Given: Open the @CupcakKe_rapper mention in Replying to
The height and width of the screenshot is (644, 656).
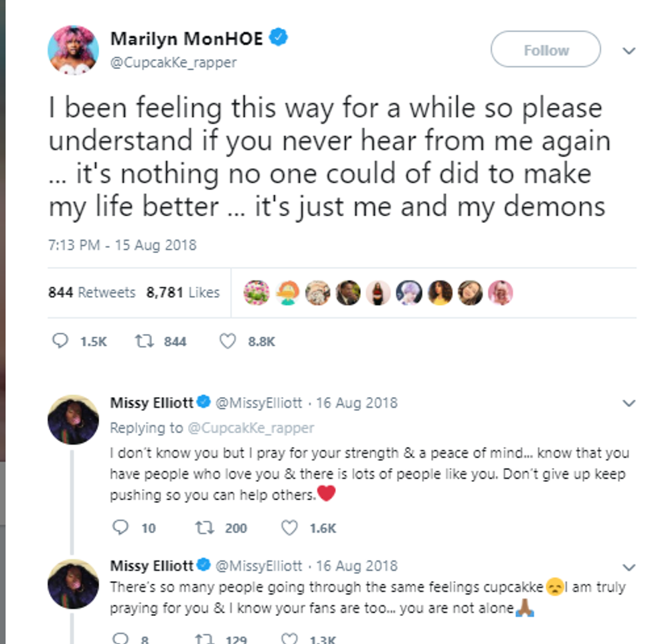Looking at the screenshot, I should (x=250, y=427).
